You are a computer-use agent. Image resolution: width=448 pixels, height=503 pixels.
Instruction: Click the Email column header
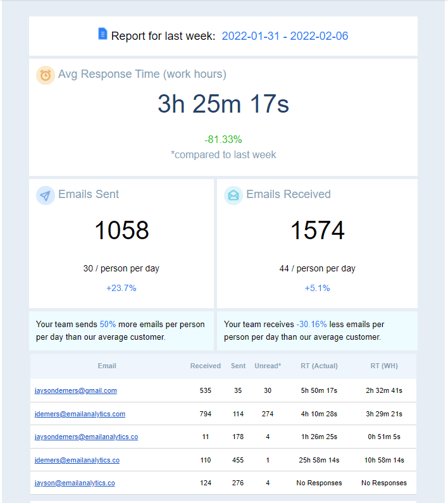[x=107, y=366]
